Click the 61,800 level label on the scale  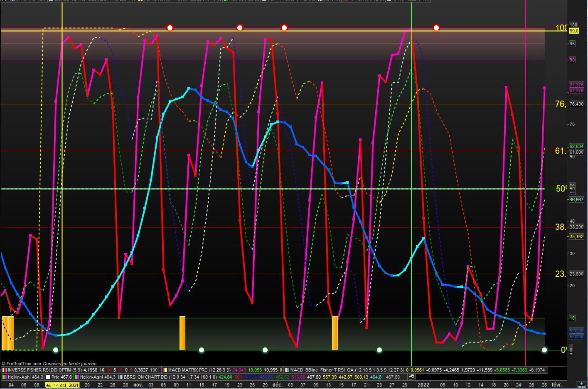(x=576, y=152)
